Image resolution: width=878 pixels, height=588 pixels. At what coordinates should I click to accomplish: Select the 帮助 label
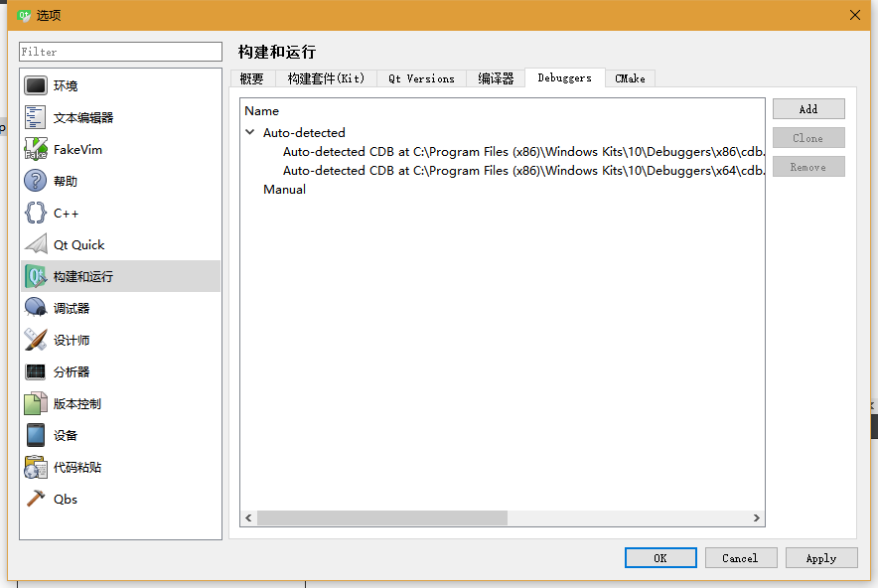66,181
